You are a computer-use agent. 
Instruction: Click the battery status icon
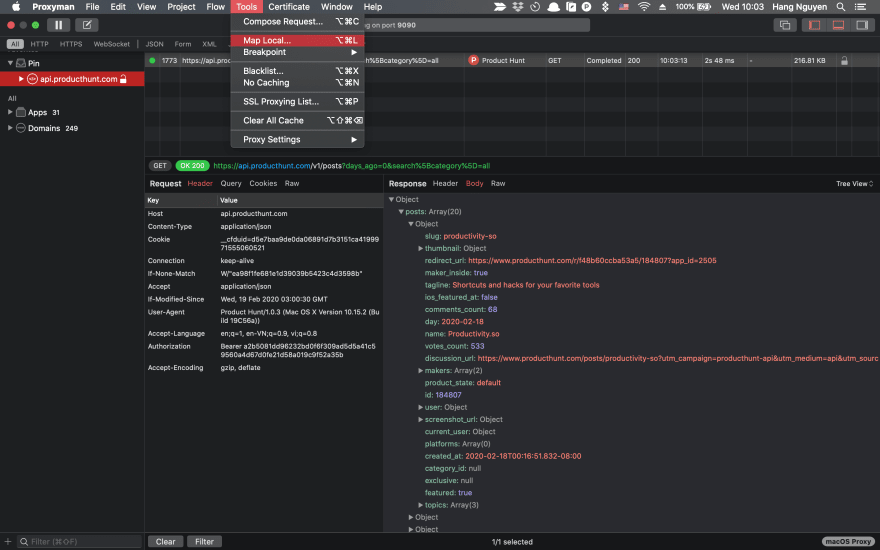[704, 7]
